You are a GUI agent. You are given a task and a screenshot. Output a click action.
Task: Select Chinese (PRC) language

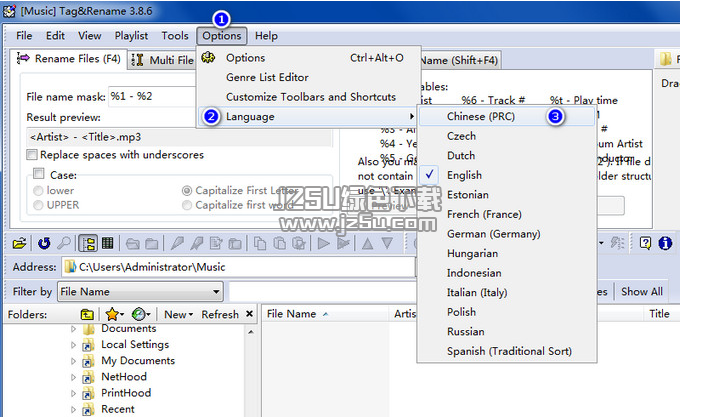coord(507,116)
